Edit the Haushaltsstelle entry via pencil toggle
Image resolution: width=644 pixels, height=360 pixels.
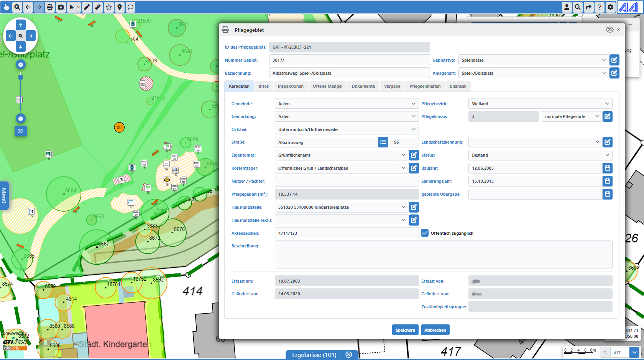[x=414, y=207]
